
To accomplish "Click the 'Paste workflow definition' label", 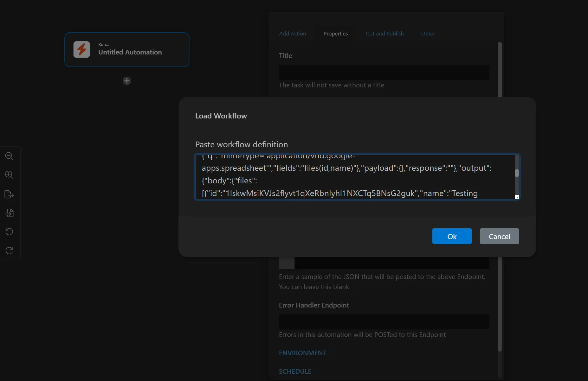I will point(242,144).
